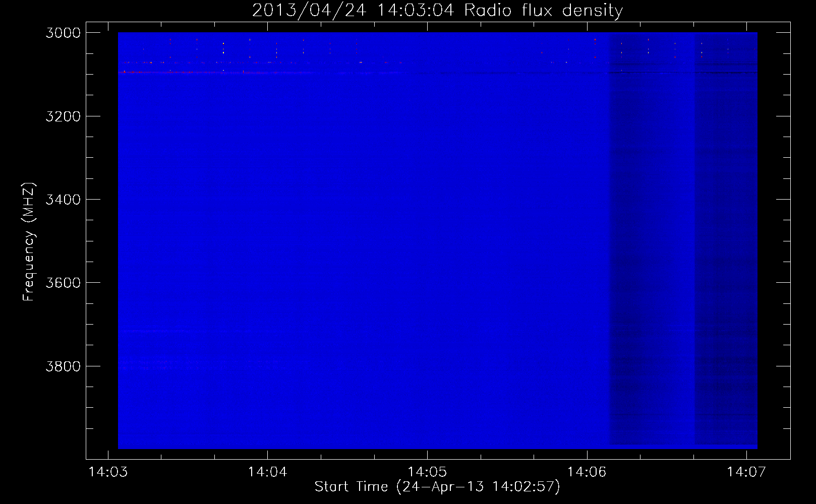
Task: Click the 3000 frequency tick label
Action: [x=63, y=33]
